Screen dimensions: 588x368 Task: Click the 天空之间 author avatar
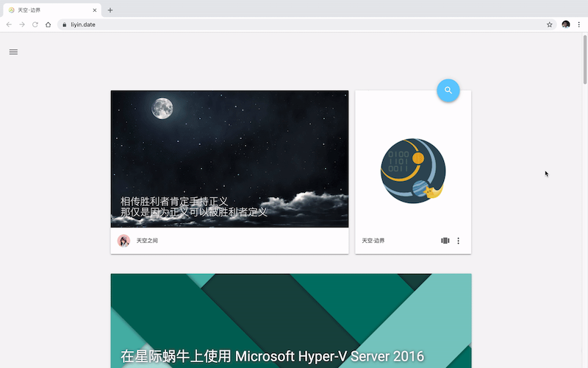tap(123, 241)
